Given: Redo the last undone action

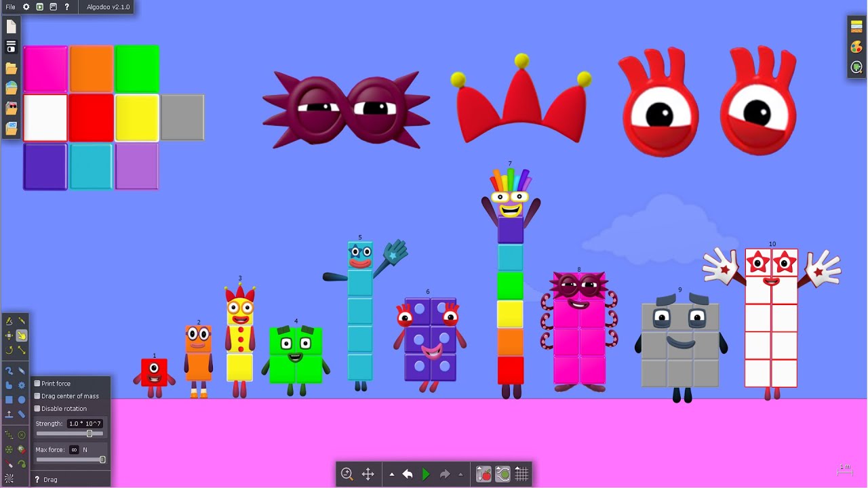Looking at the screenshot, I should (x=445, y=474).
